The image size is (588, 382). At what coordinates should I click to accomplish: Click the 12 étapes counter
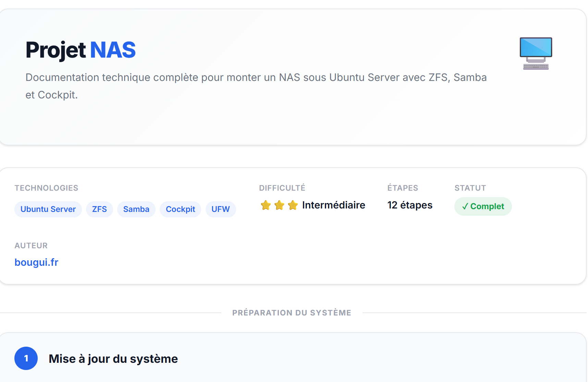409,205
